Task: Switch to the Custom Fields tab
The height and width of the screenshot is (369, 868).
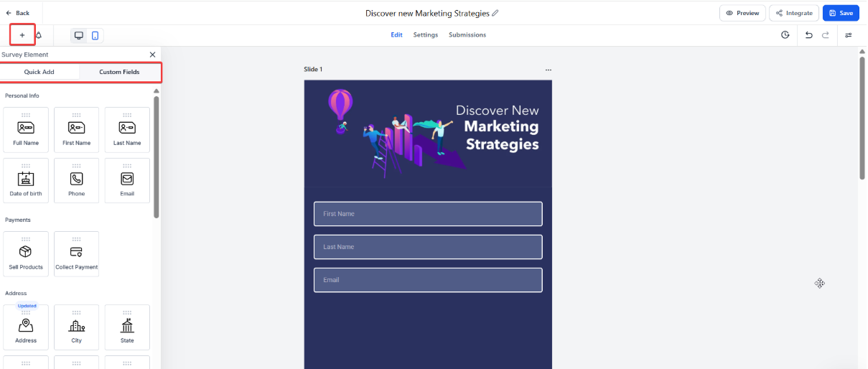Action: 119,72
